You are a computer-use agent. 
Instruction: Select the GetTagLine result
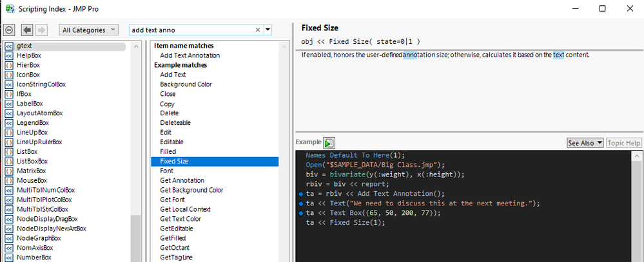point(176,257)
